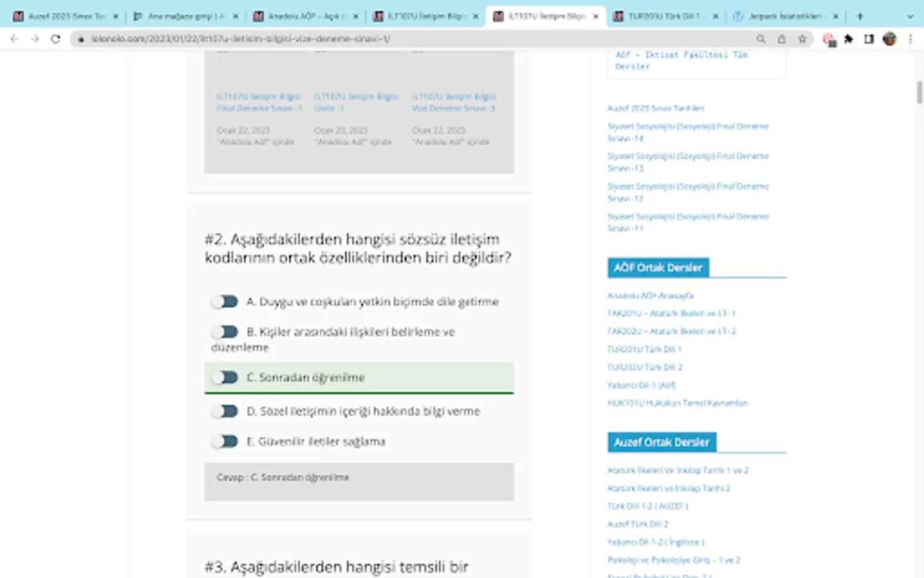This screenshot has width=924, height=578.
Task: Open Auzef Türk Dili 2 link
Action: (x=638, y=524)
